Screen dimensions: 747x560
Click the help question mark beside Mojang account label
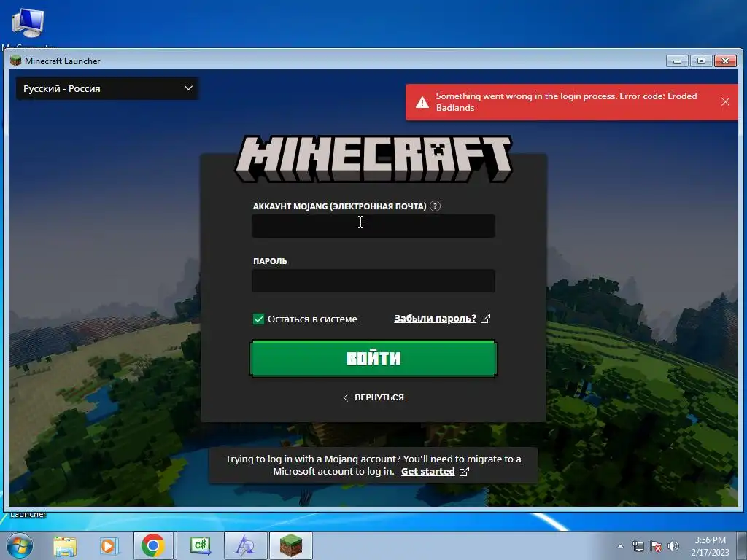coord(435,206)
